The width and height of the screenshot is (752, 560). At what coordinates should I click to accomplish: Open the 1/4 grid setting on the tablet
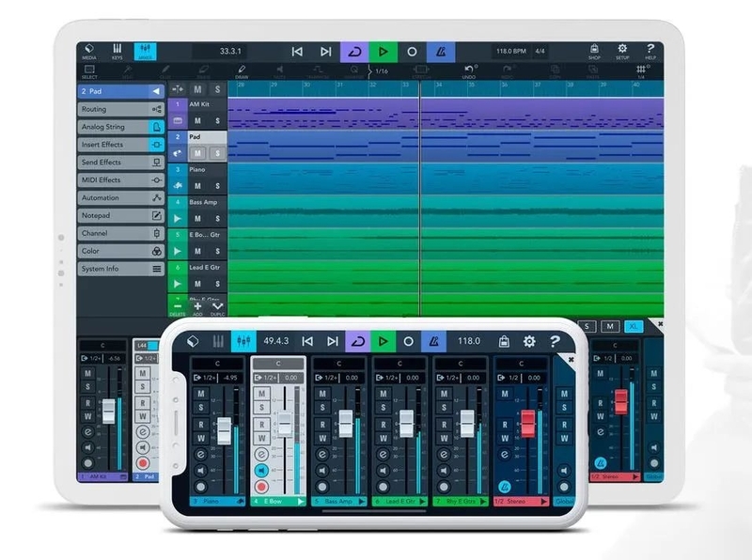tap(641, 71)
